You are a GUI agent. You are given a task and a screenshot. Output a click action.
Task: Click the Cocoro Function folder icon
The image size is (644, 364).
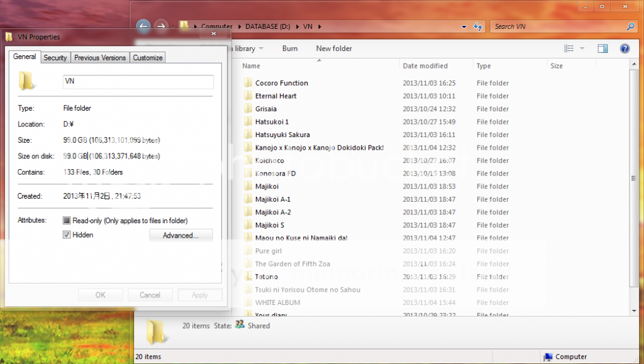[247, 83]
